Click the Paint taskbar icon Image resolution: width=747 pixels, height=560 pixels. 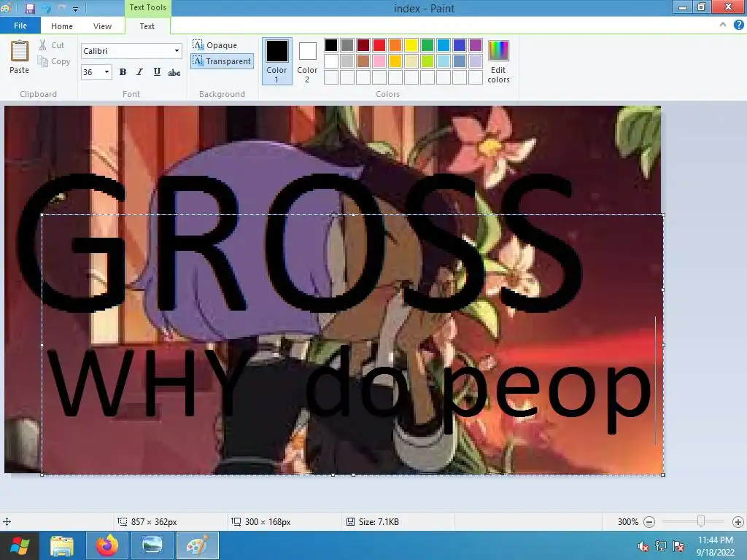coord(198,545)
